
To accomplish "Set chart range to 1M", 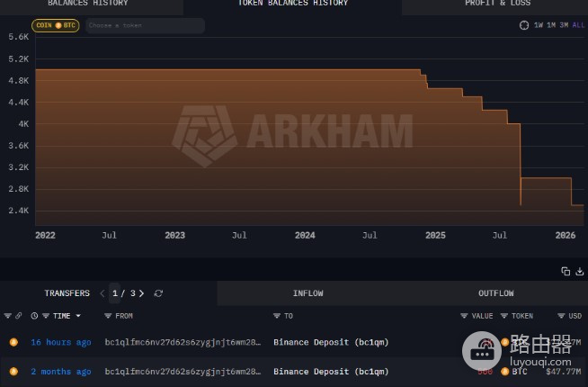I will click(551, 25).
